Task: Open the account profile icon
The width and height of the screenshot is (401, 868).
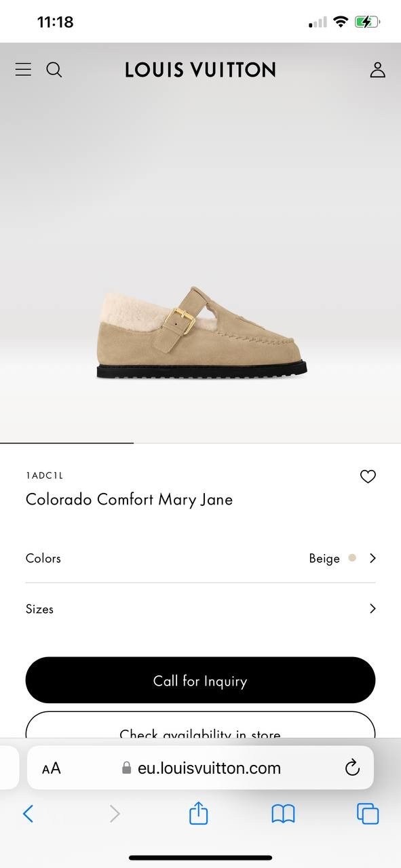Action: pyautogui.click(x=378, y=69)
